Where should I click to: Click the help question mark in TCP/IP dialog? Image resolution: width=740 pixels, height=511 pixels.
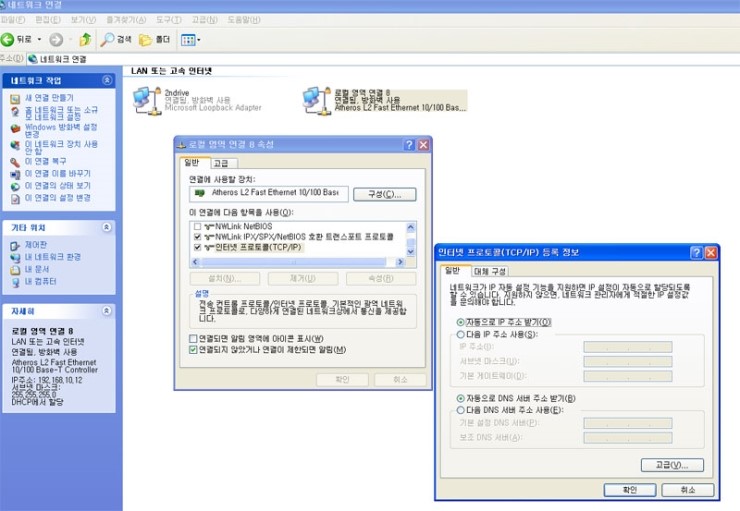[x=695, y=253]
